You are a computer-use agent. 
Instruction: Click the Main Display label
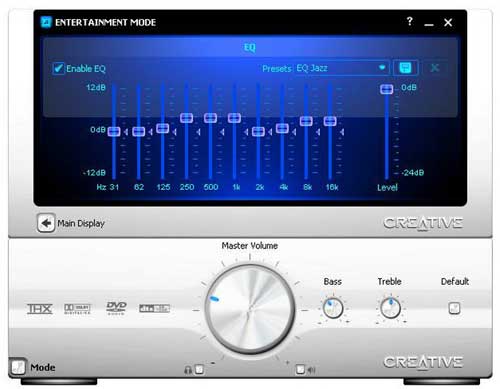(x=81, y=223)
